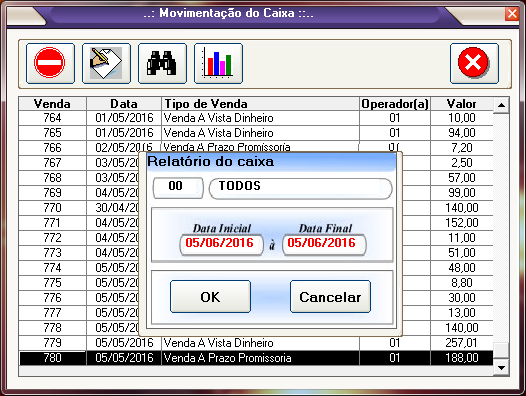
Task: Click the Cancelar button
Action: click(x=330, y=297)
